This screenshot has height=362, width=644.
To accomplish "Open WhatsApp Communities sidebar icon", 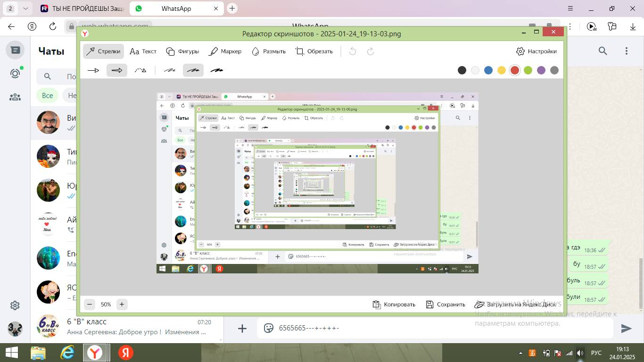I will tap(15, 97).
